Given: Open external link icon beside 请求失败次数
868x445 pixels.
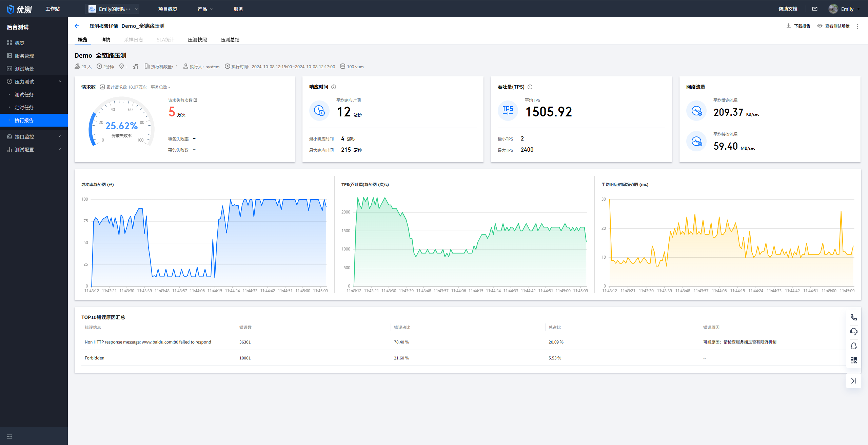Looking at the screenshot, I should 195,100.
